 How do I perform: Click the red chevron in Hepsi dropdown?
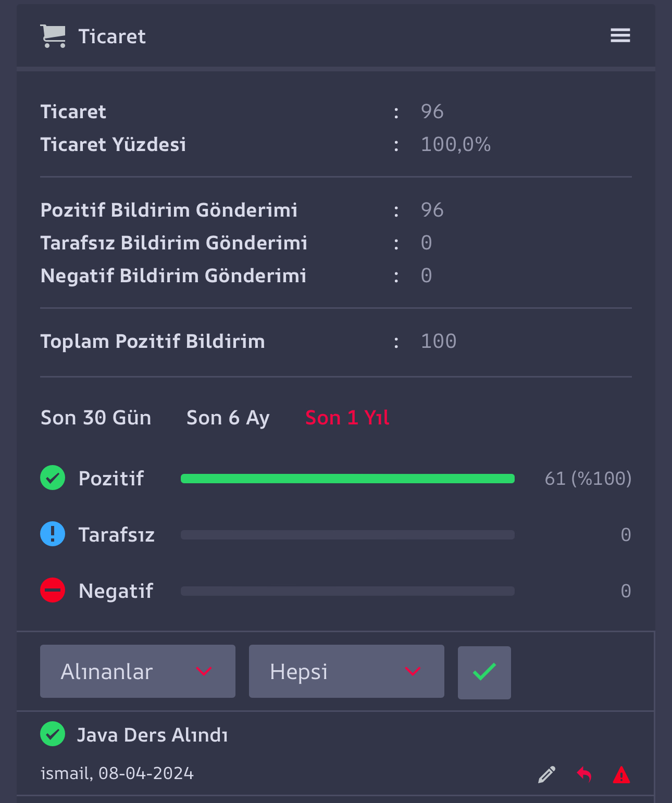pos(413,671)
